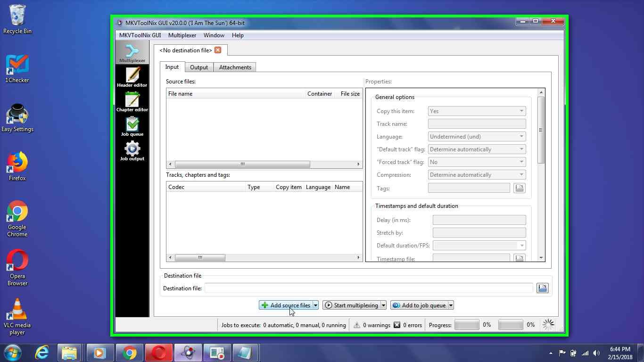This screenshot has width=644, height=362.
Task: Open Opera Browser desktop shortcut
Action: (17, 268)
